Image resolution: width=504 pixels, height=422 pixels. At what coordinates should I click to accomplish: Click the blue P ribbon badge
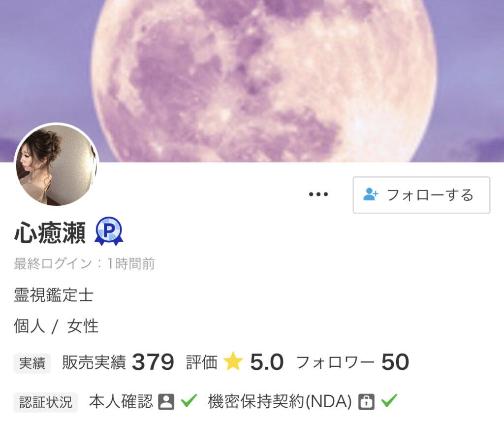click(109, 231)
